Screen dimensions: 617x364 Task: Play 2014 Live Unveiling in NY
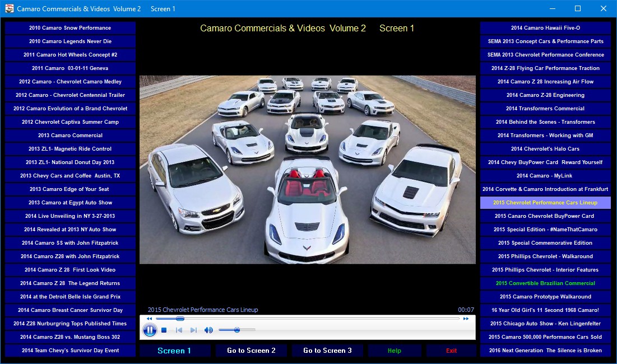click(x=70, y=216)
